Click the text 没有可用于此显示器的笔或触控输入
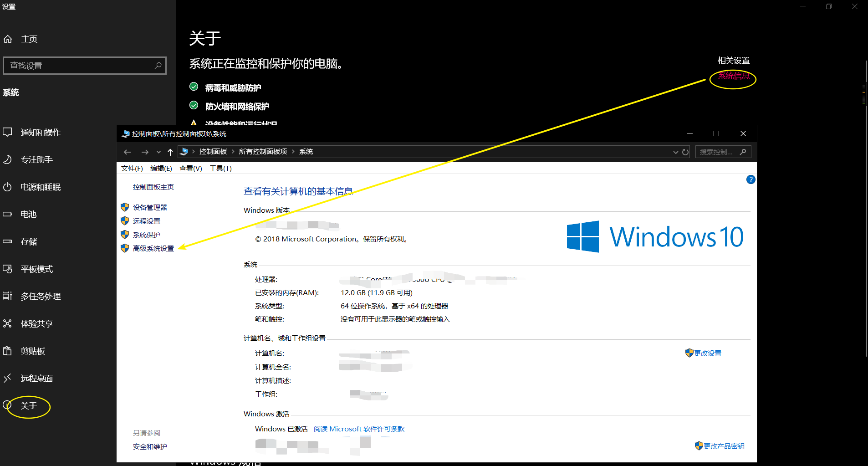Screen dimensions: 868x466 (395, 319)
